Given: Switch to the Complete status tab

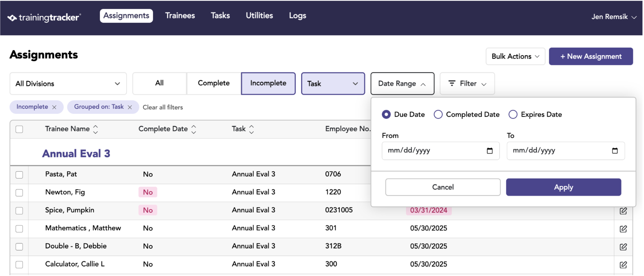Looking at the screenshot, I should pyautogui.click(x=214, y=83).
